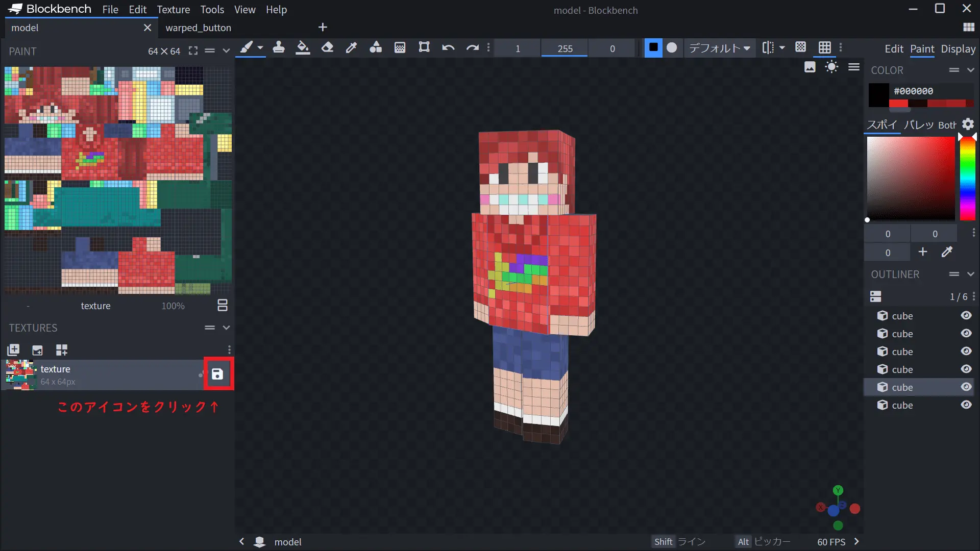
Task: Hide the selected cube via eye icon
Action: pyautogui.click(x=966, y=387)
